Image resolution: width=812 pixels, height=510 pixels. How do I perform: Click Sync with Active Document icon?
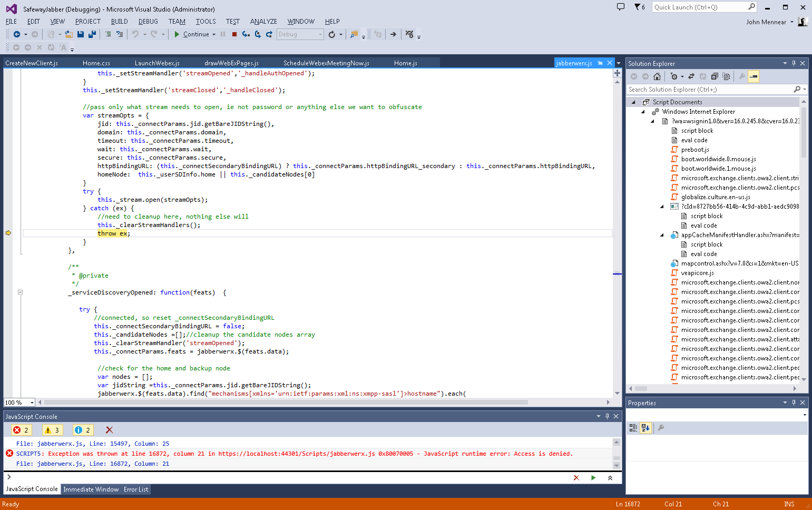coord(691,76)
